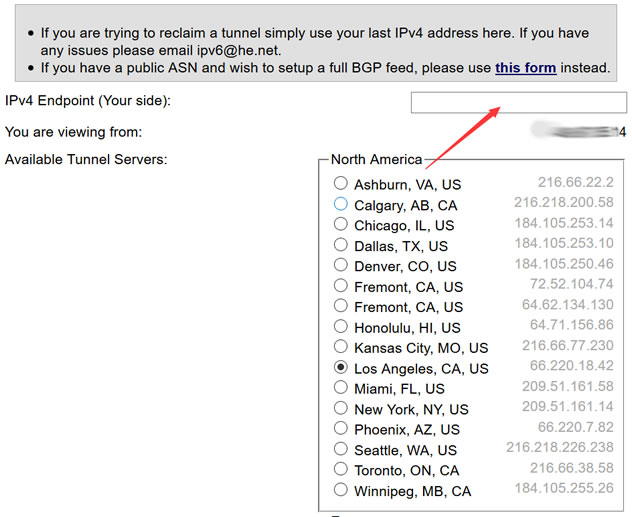The height and width of the screenshot is (517, 632).
Task: Pick the Kansas City, MO, US option
Action: point(341,346)
